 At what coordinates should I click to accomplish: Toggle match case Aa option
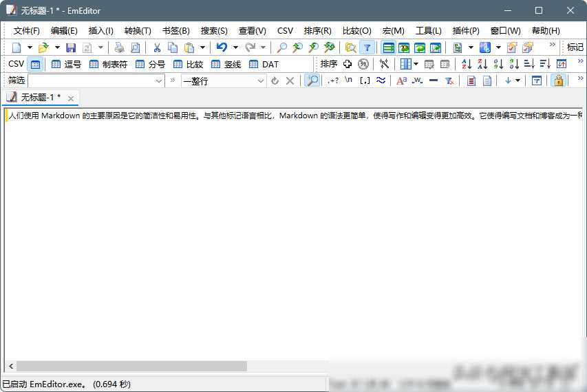coord(401,80)
